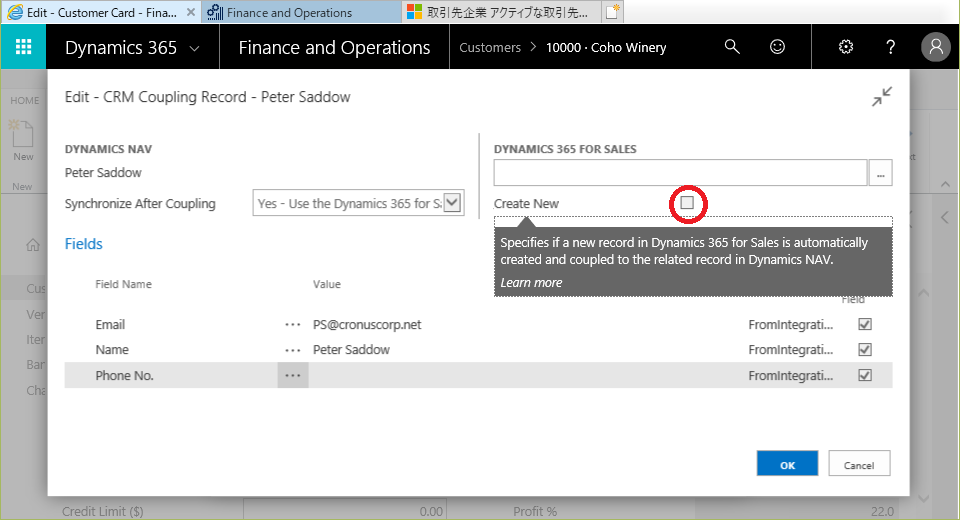Click the lookup ellipsis button for Dynamics 365 for Sales

(x=880, y=173)
